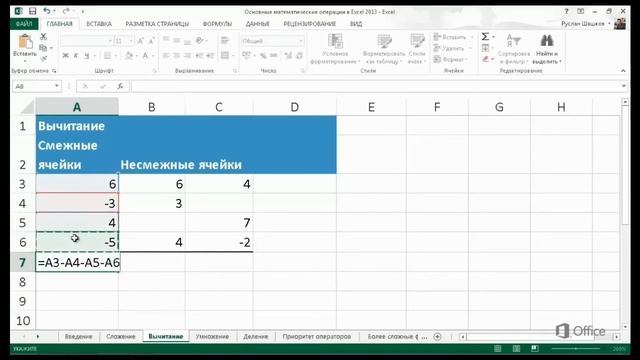This screenshot has height=360, width=640.
Task: Switch to Page Layout view in status bar
Action: tap(516, 349)
